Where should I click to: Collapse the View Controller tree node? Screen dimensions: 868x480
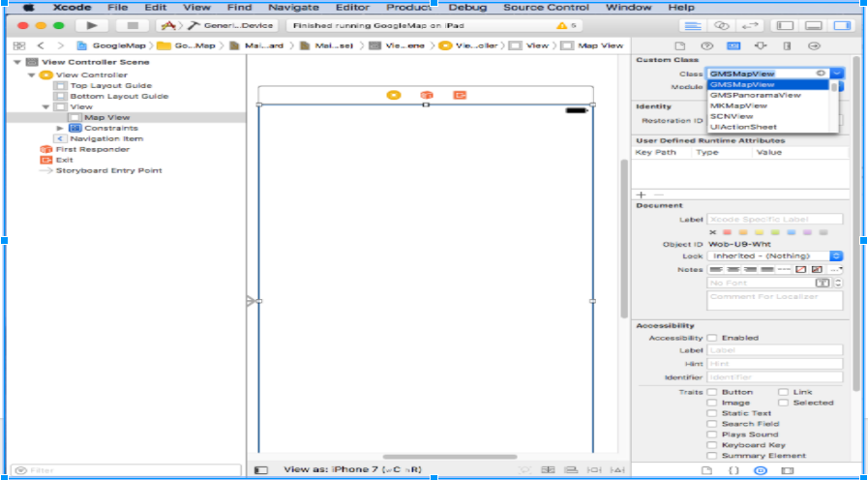coord(32,75)
